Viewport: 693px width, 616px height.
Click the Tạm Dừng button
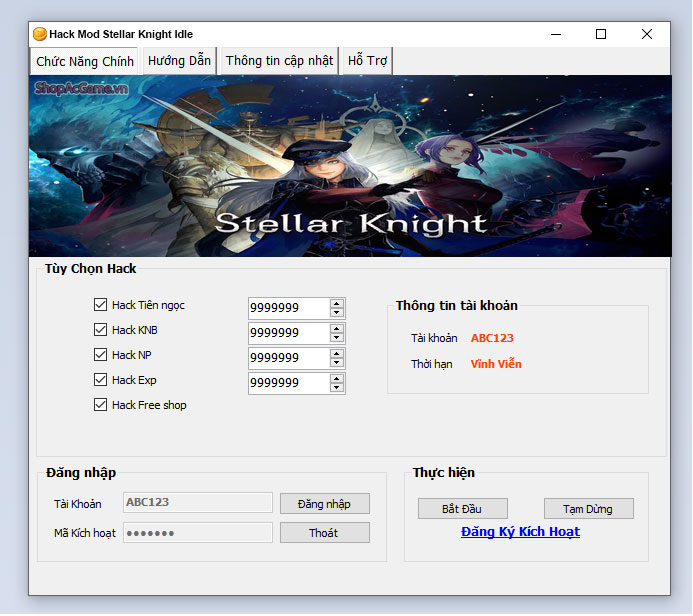click(589, 509)
